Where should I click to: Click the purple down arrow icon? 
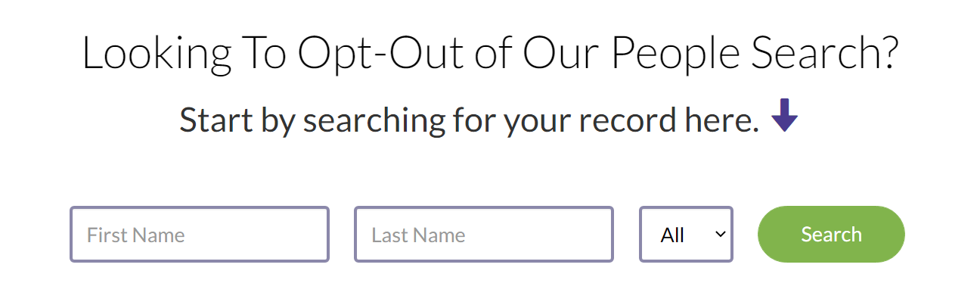click(x=784, y=116)
